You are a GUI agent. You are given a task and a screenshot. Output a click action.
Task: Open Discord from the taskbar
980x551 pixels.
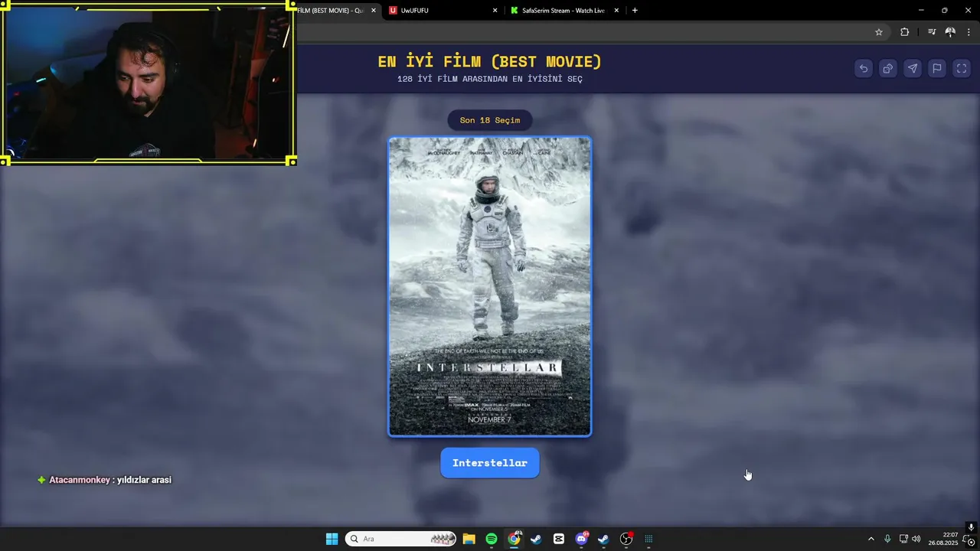point(581,539)
